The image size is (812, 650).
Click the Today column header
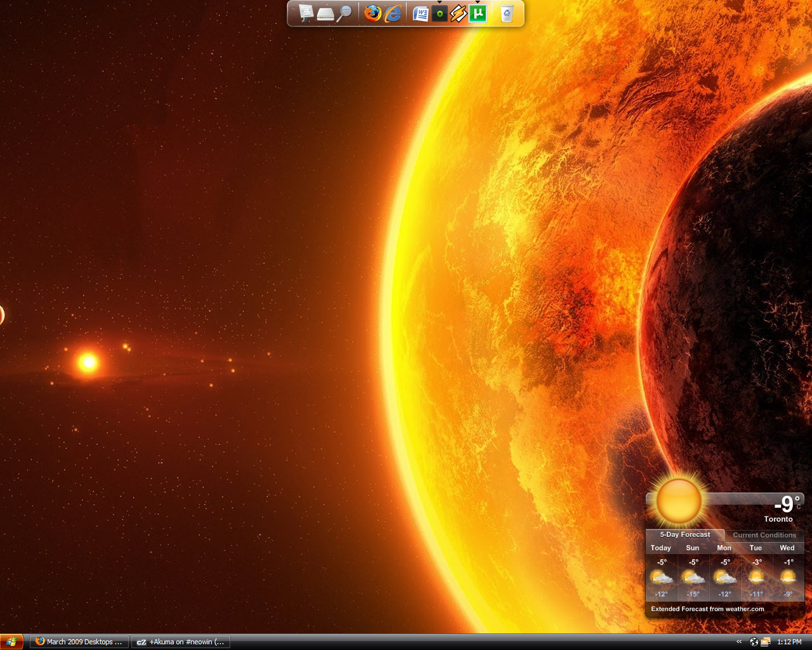point(661,548)
